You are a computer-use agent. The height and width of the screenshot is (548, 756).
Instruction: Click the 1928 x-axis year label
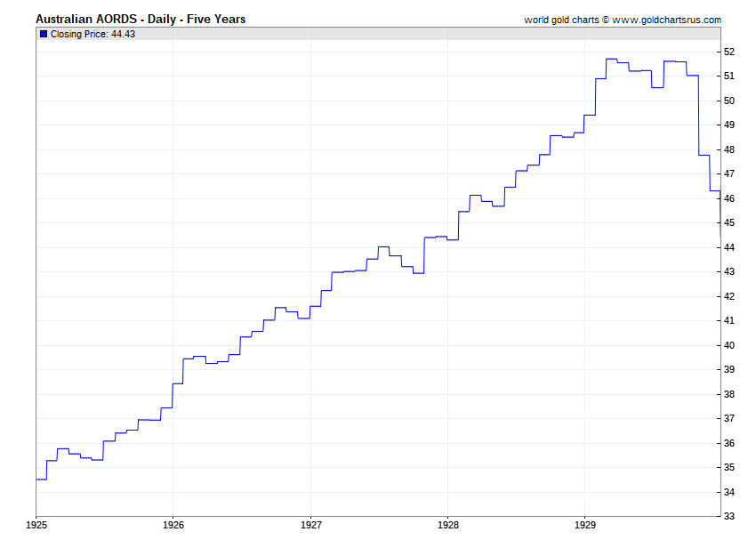tap(448, 526)
